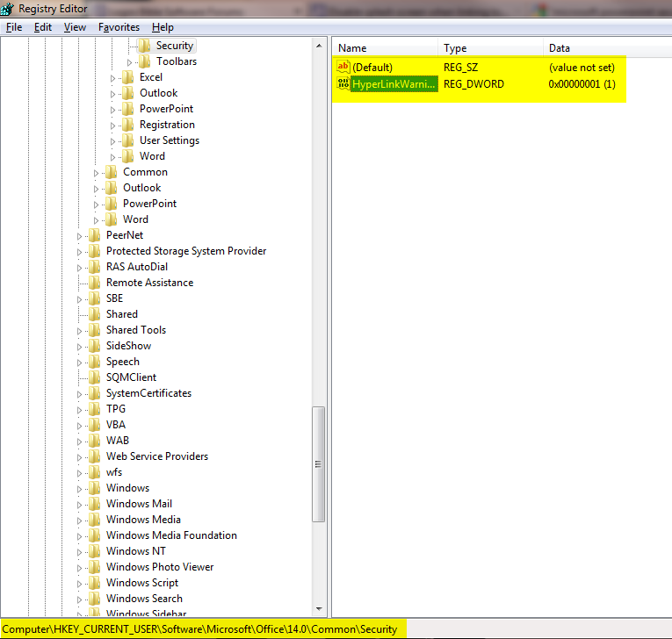The height and width of the screenshot is (639, 672).
Task: Expand the Windows Media Foundation key
Action: 79,536
